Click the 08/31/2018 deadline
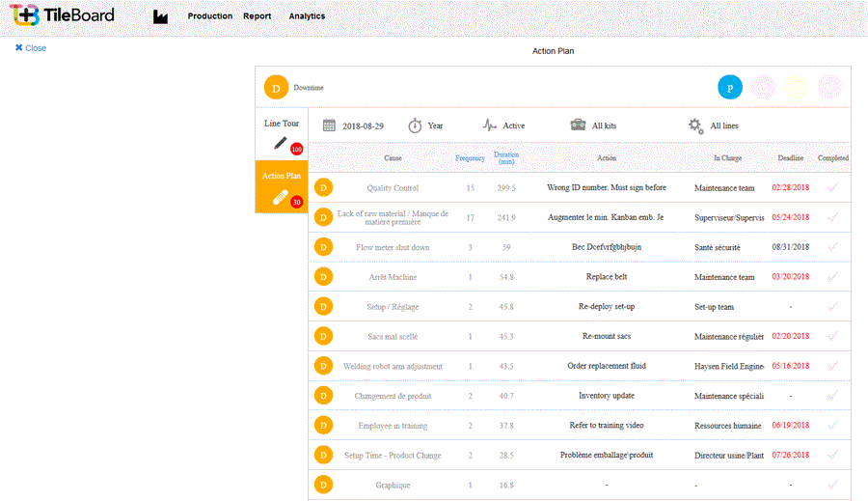The height and width of the screenshot is (501, 868). pos(791,247)
